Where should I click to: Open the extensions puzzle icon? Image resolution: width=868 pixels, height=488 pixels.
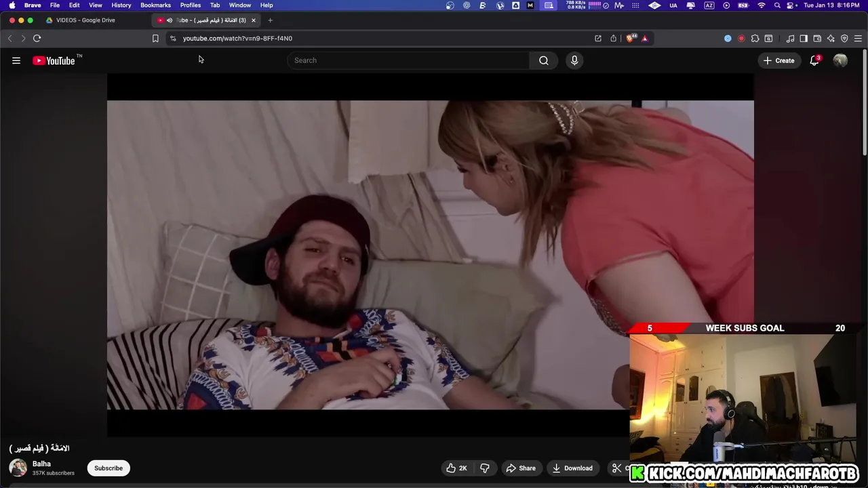tap(755, 39)
